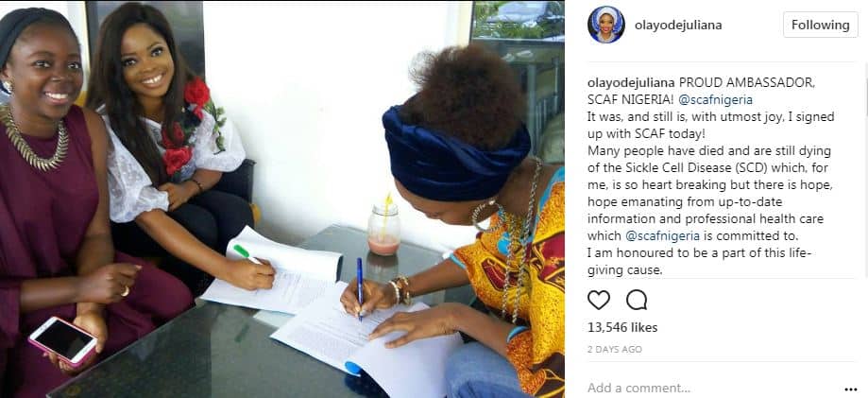The height and width of the screenshot is (398, 868).
Task: Click the pink smartphone in the photo
Action: pyautogui.click(x=62, y=341)
